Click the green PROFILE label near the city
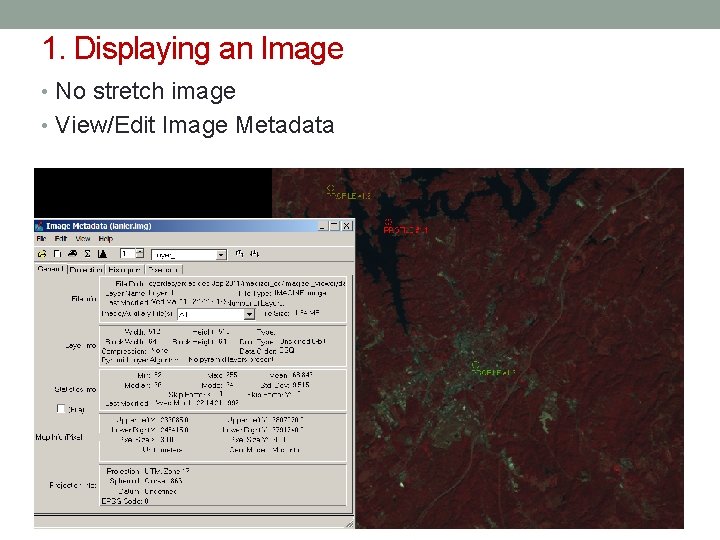Screen dimensions: 720x540 (494, 372)
